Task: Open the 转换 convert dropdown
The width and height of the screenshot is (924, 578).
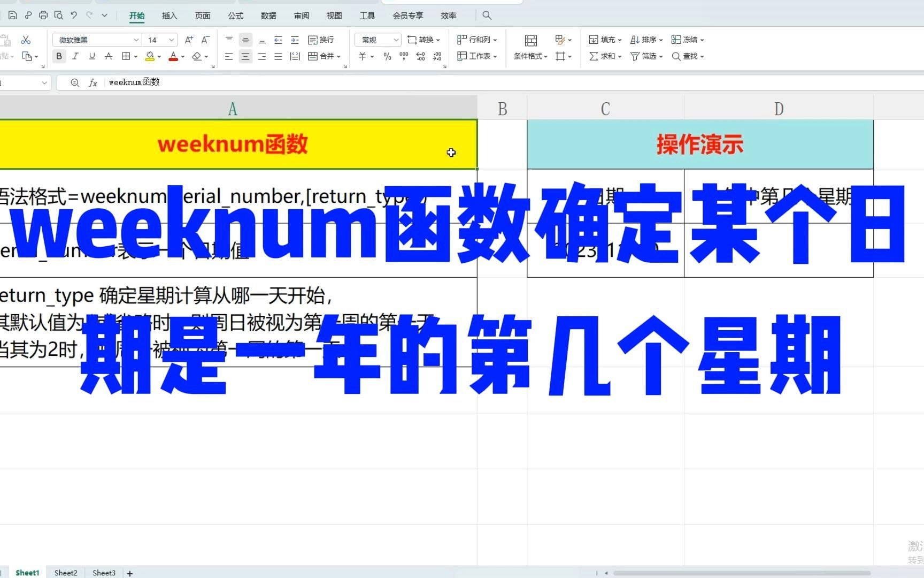Action: coord(423,40)
